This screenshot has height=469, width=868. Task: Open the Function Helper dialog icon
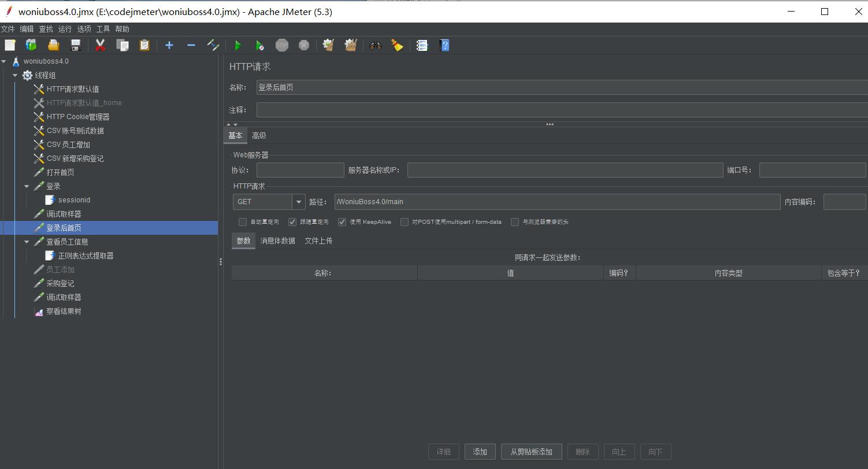coord(422,45)
